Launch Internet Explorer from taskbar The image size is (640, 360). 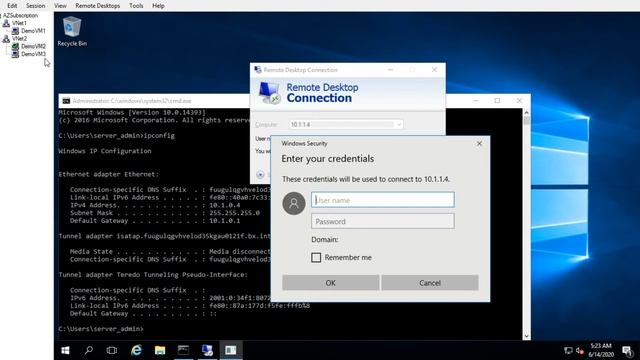click(x=136, y=350)
